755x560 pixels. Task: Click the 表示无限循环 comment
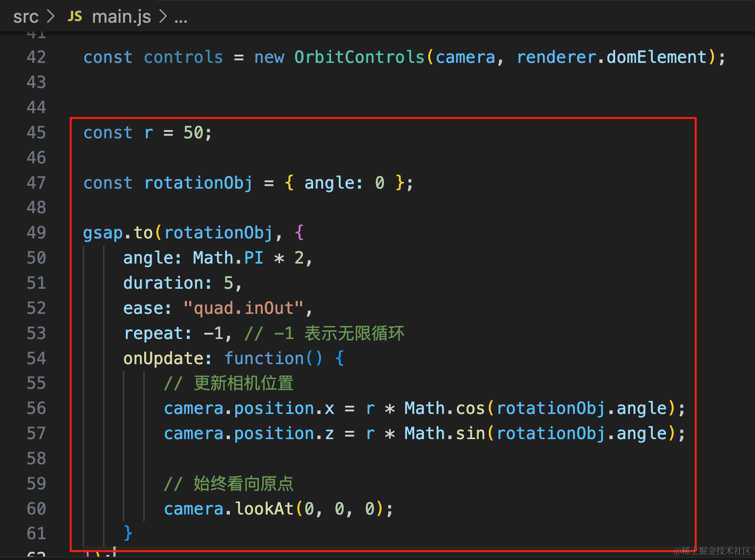click(354, 333)
